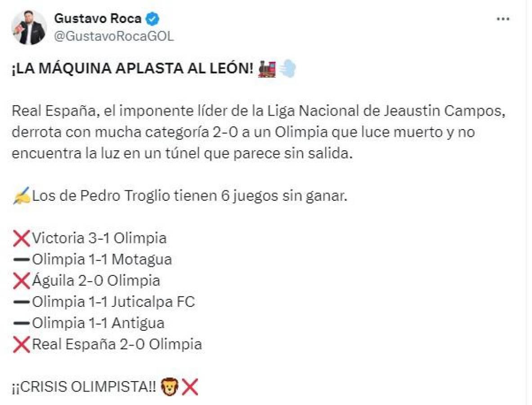Click the blue verified badge icon
Image resolution: width=532 pixels, height=405 pixels.
click(152, 18)
